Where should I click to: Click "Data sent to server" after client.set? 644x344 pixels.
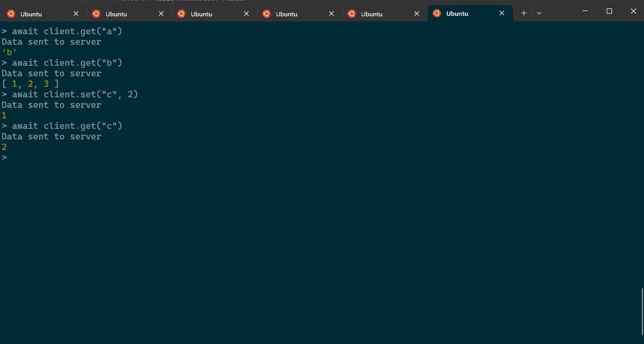(51, 105)
